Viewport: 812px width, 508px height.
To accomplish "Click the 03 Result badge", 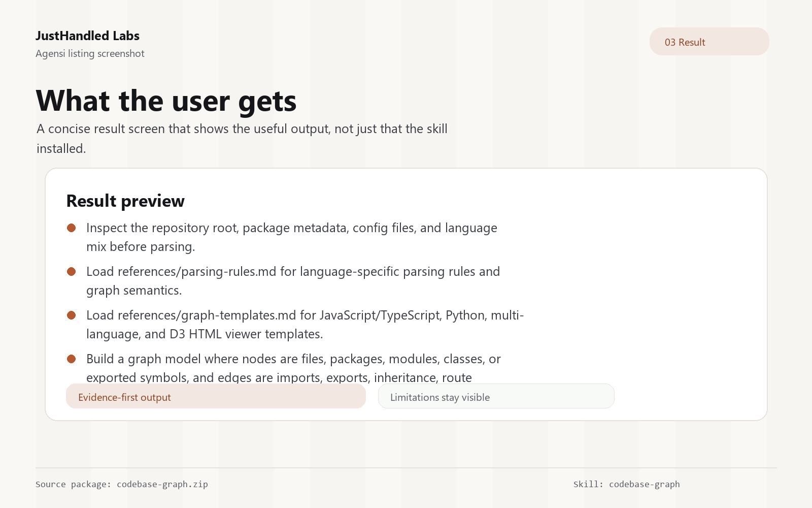I will coord(709,42).
